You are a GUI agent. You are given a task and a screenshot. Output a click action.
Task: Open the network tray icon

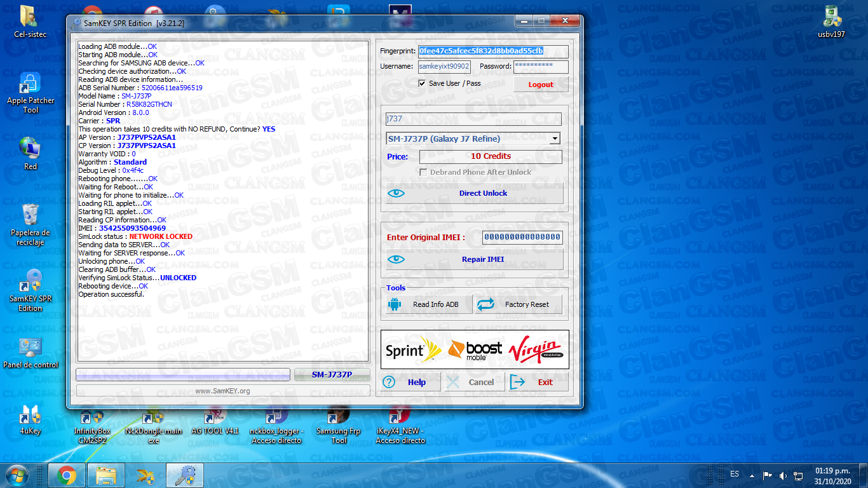[x=798, y=475]
